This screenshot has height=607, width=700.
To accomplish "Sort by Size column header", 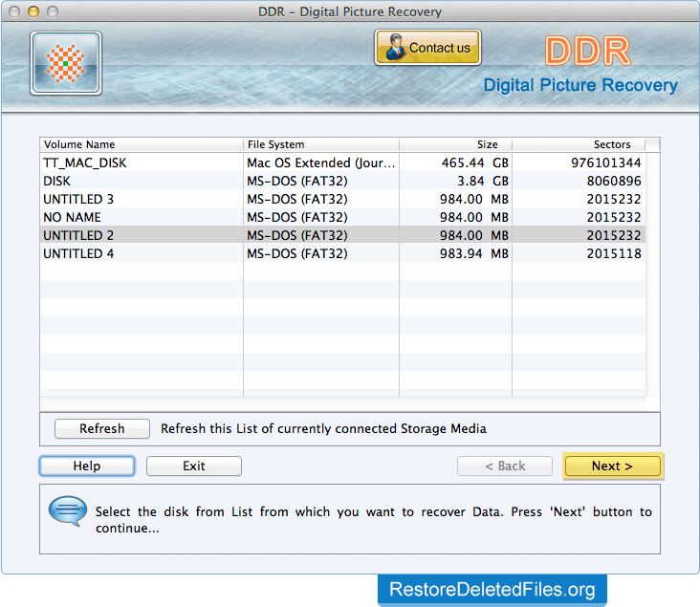I will pyautogui.click(x=455, y=144).
